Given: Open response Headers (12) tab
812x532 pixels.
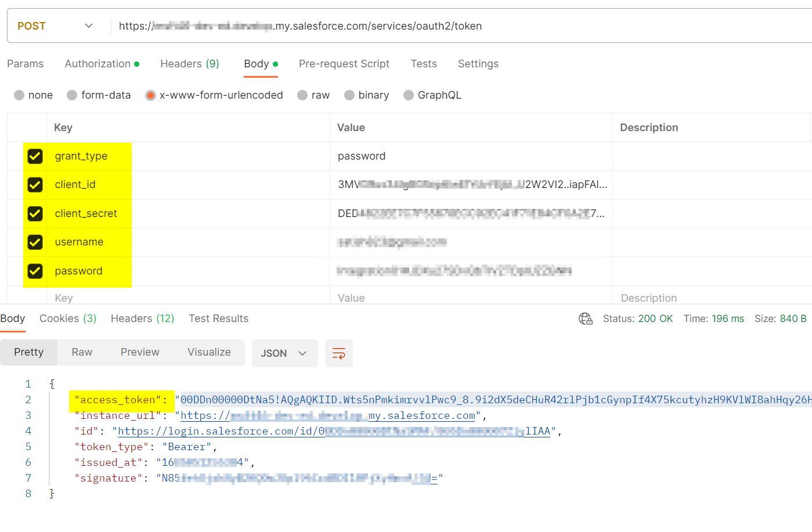Looking at the screenshot, I should coord(143,319).
